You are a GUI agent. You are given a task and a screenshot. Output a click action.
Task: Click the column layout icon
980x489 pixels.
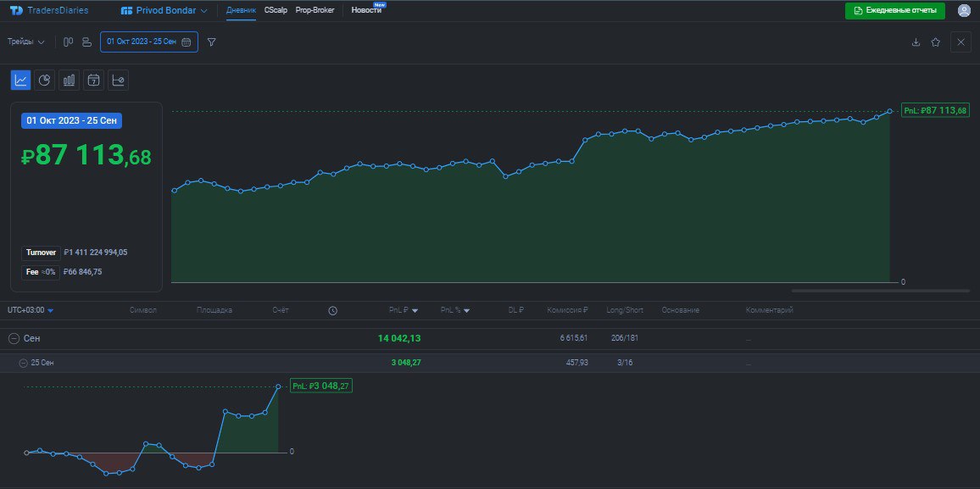click(x=68, y=42)
